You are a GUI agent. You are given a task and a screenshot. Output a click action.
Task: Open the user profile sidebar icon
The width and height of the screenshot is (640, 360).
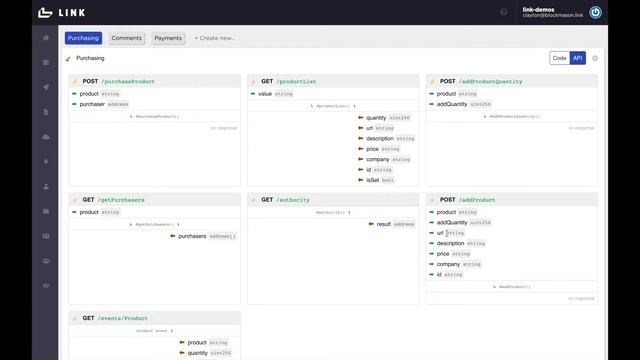(x=46, y=187)
